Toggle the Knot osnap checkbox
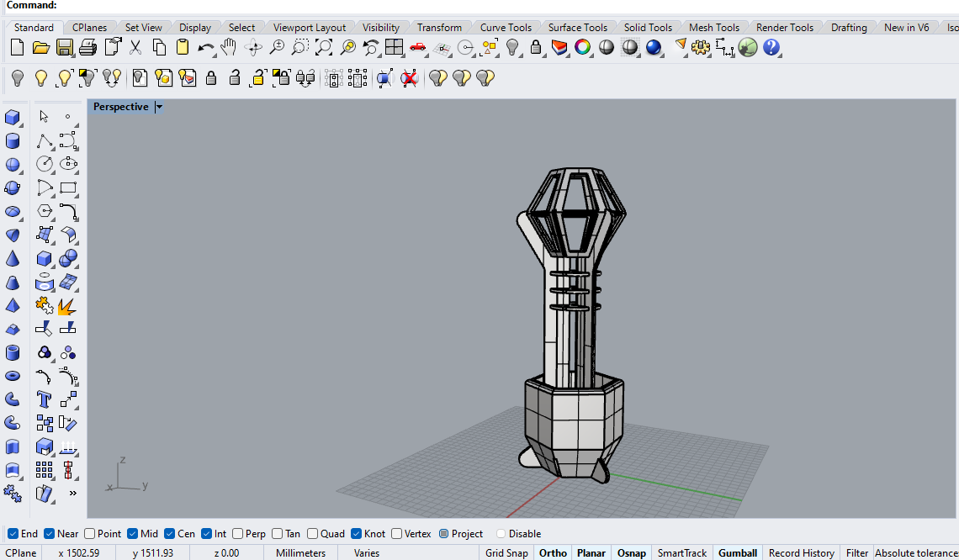The width and height of the screenshot is (959, 560). tap(356, 534)
